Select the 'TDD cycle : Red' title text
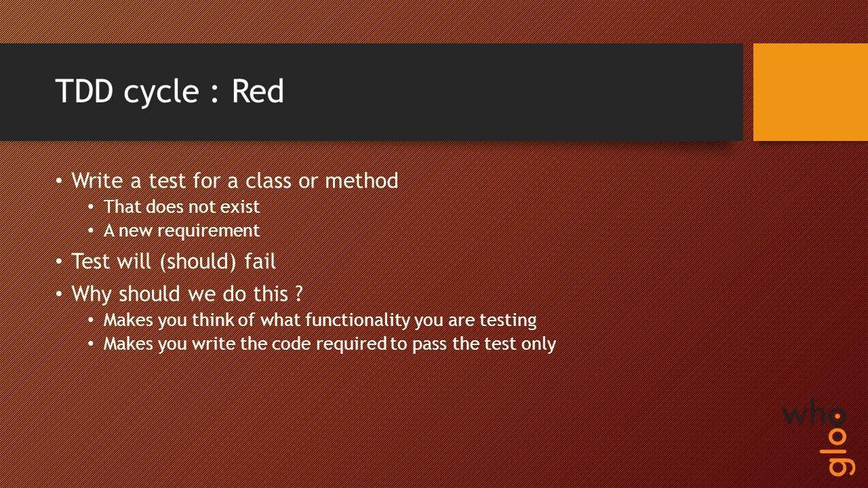868x488 pixels. pos(170,91)
